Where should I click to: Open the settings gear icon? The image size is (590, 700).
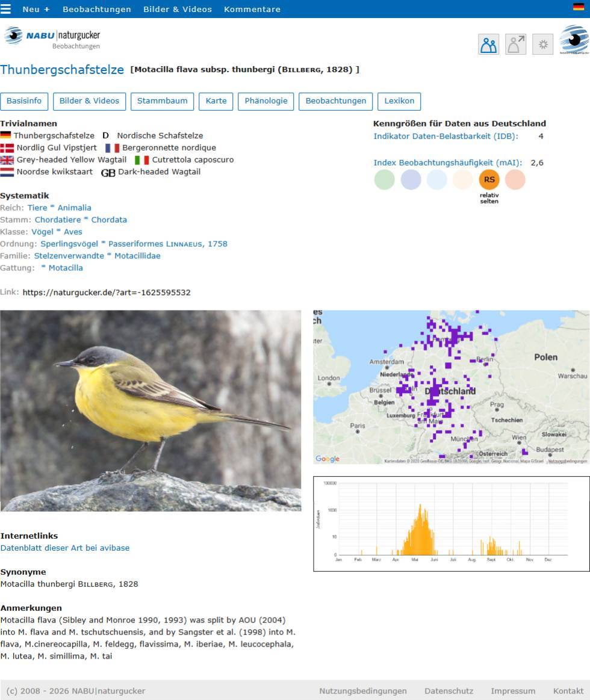[x=542, y=44]
